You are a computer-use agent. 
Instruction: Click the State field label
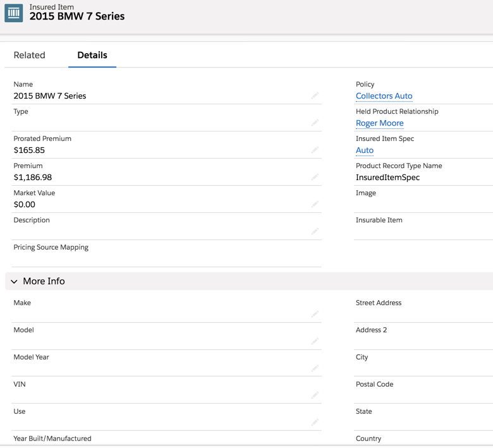point(364,411)
